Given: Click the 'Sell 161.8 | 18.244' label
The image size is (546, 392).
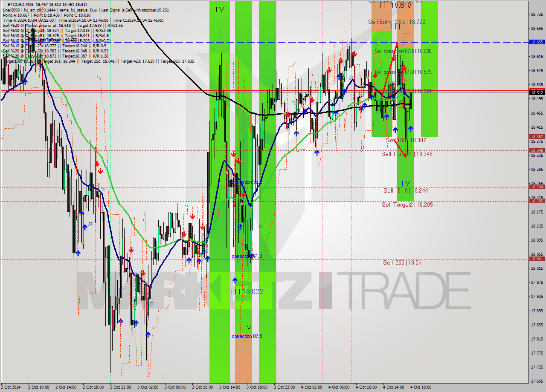Looking at the screenshot, I should [405, 190].
